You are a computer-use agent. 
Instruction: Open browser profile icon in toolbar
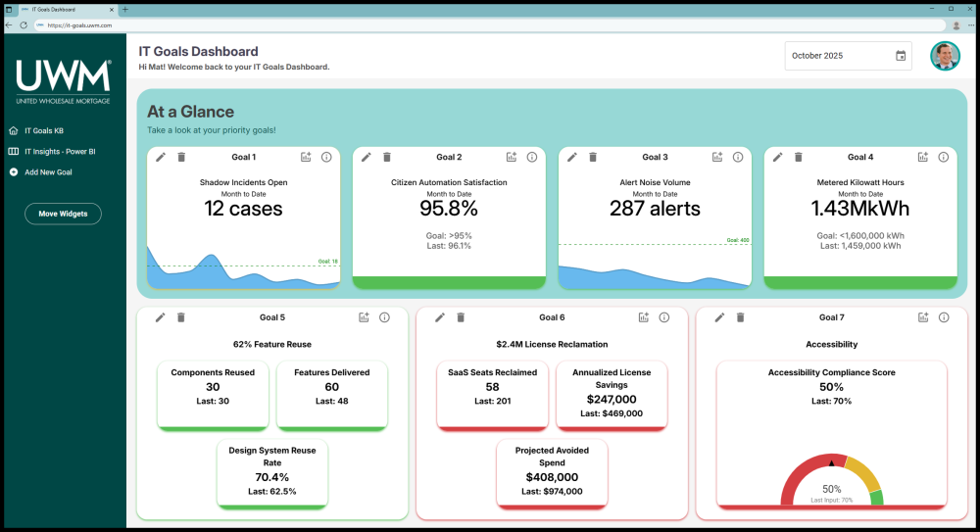point(956,25)
